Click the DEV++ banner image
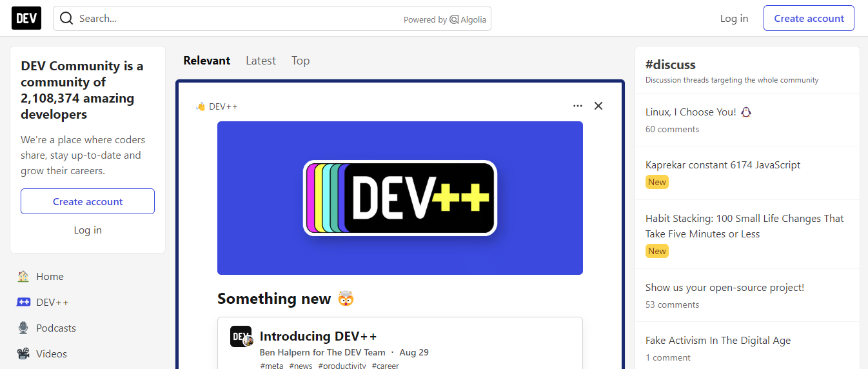 [400, 198]
